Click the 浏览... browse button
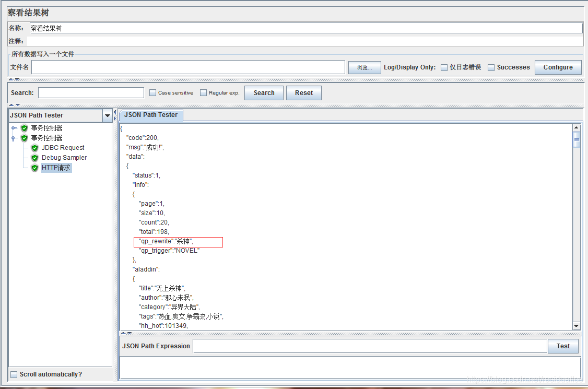The image size is (588, 389). (364, 67)
